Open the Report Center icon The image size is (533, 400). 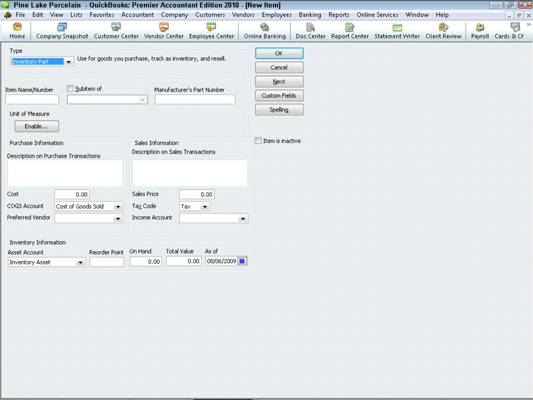350,31
